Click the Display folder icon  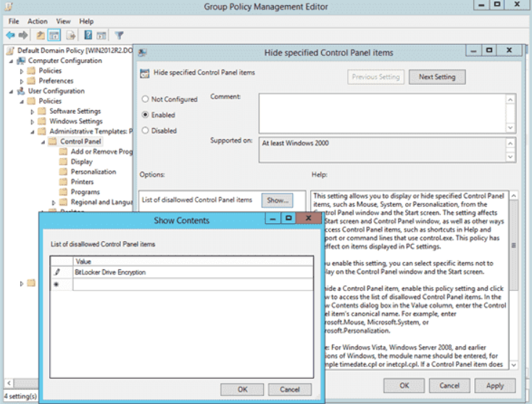coord(63,161)
